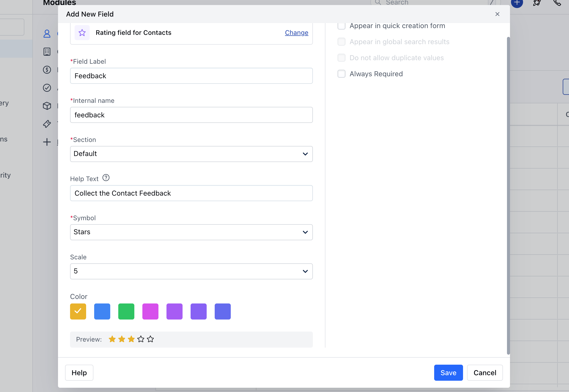The image size is (569, 392).
Task: Click the ticket icon in sidebar
Action: point(47,124)
